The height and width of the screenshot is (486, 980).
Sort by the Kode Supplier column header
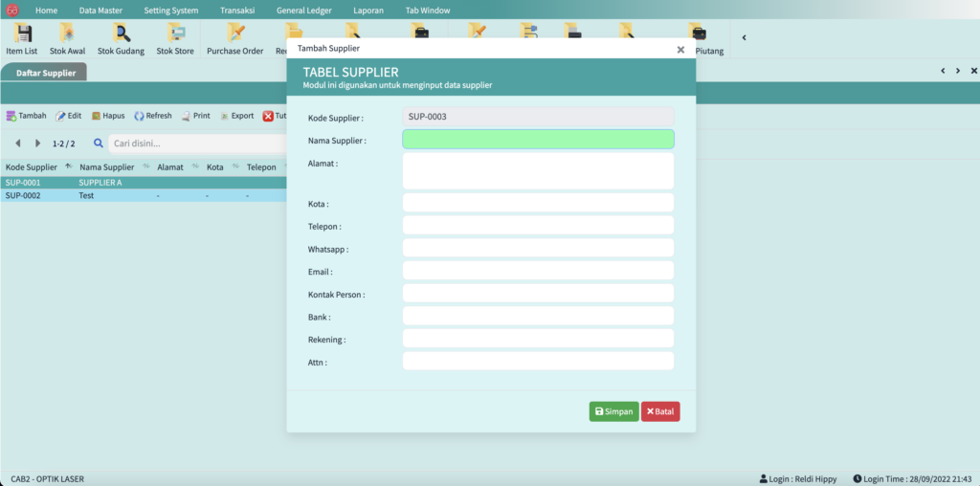32,166
